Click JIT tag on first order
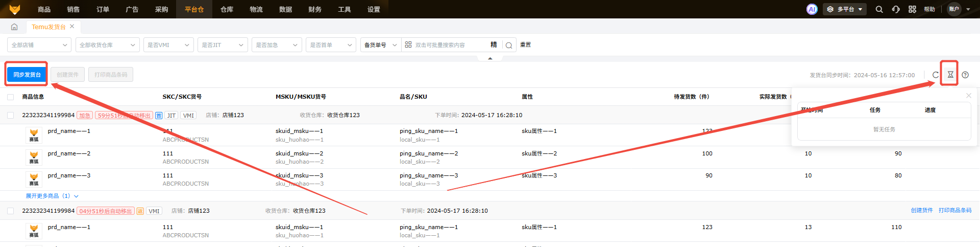 [x=171, y=116]
